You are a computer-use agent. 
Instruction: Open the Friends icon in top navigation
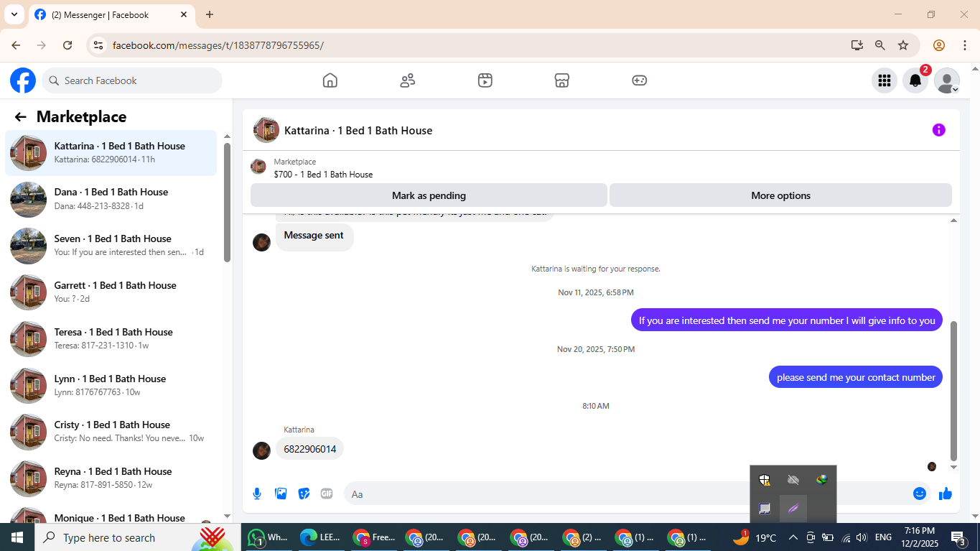(x=407, y=80)
